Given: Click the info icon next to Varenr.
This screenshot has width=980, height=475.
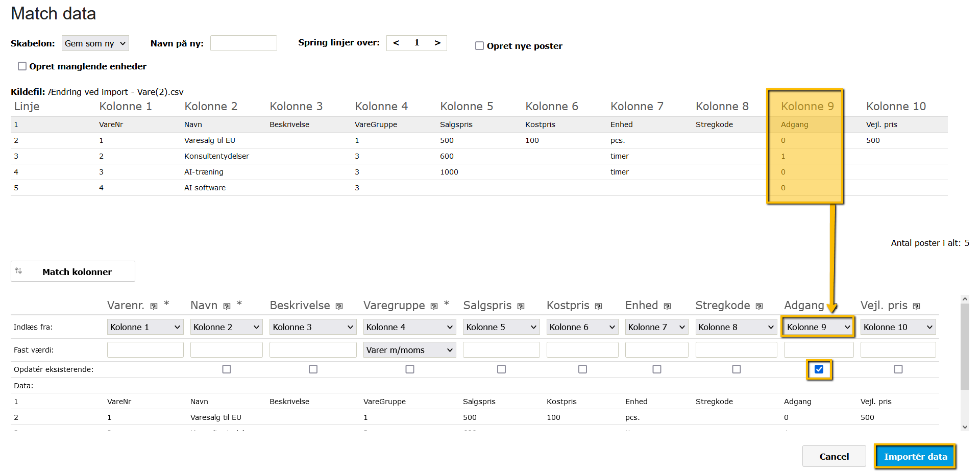Looking at the screenshot, I should click(154, 306).
